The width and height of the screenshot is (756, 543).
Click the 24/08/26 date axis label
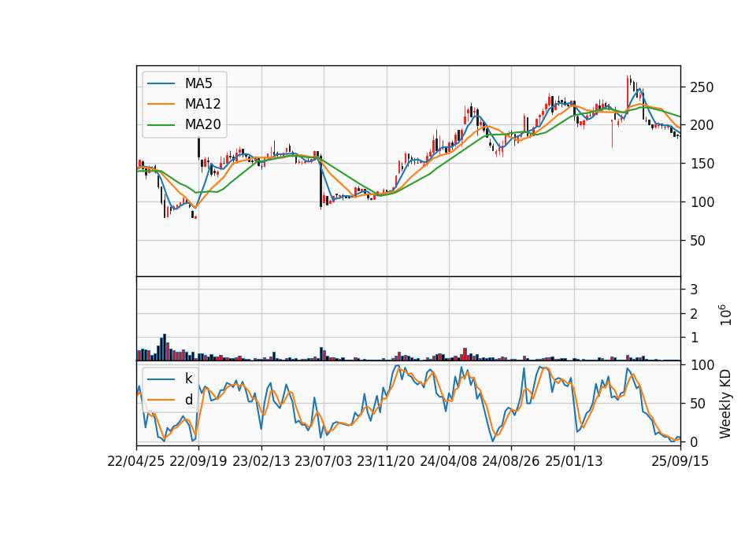(510, 461)
